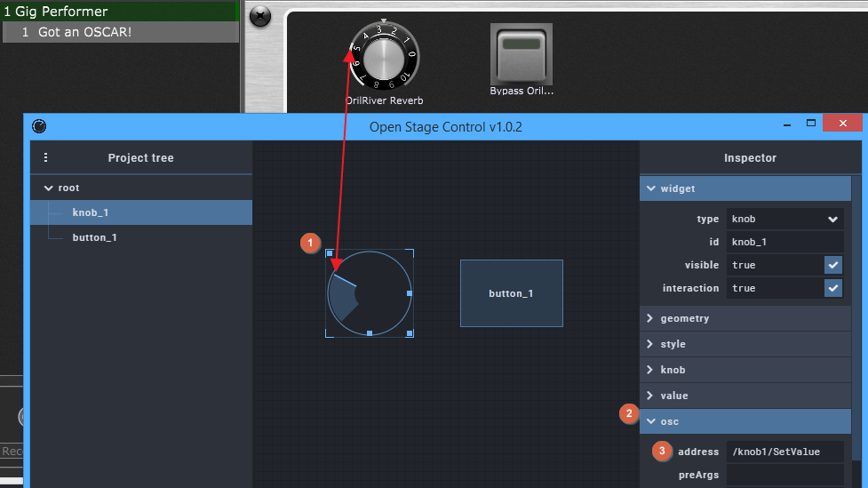This screenshot has height=488, width=868.
Task: Click the button_1 widget on the canvas
Action: [512, 293]
